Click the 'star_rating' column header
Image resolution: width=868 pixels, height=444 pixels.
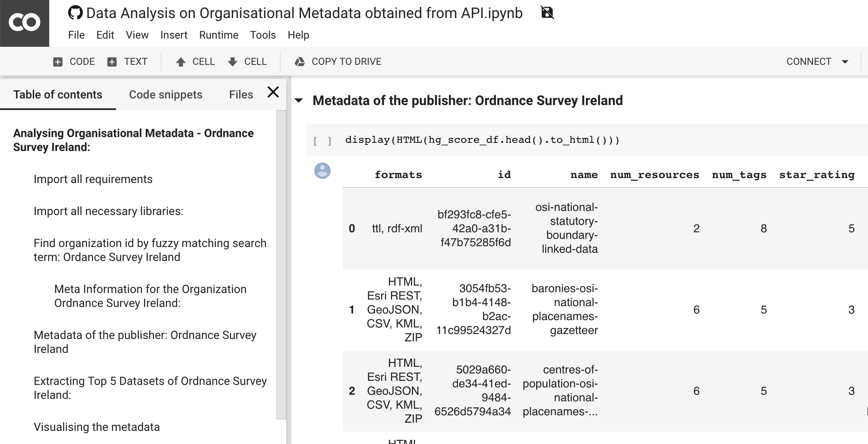(817, 175)
